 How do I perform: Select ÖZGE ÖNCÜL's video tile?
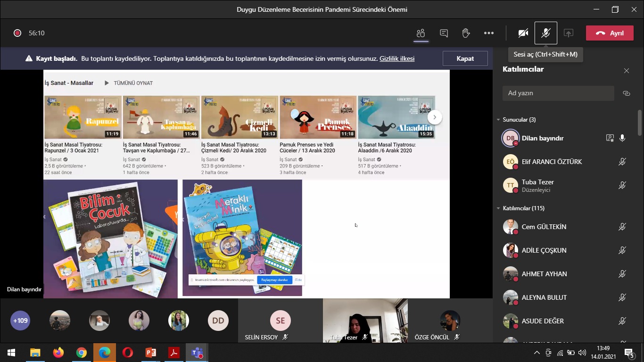(450, 321)
